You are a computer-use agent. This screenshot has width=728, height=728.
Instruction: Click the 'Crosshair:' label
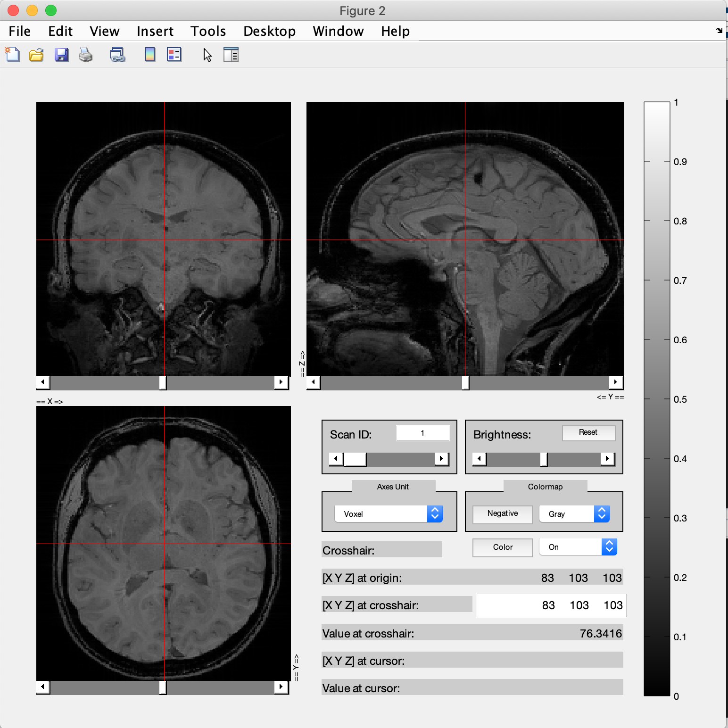(348, 551)
